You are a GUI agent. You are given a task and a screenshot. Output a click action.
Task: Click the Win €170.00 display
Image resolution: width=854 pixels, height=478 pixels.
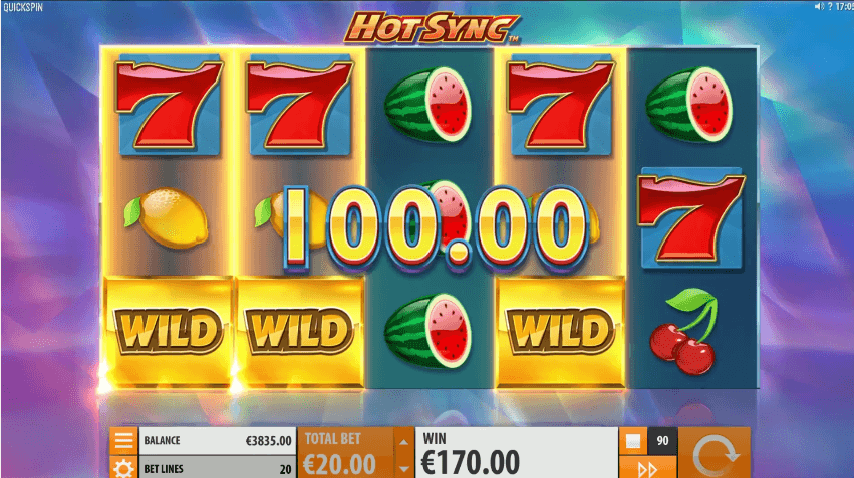point(516,453)
